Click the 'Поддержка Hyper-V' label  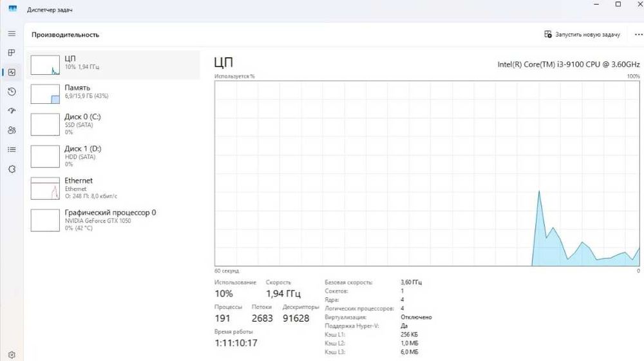click(x=352, y=326)
